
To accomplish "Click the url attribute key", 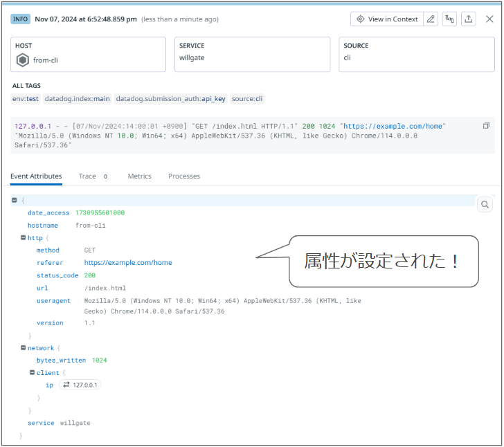I will pyautogui.click(x=42, y=288).
